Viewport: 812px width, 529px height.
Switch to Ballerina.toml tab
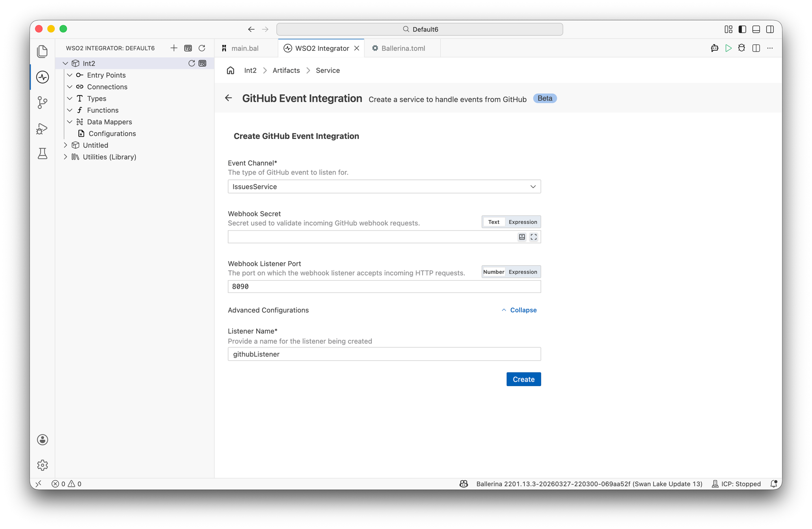(403, 48)
